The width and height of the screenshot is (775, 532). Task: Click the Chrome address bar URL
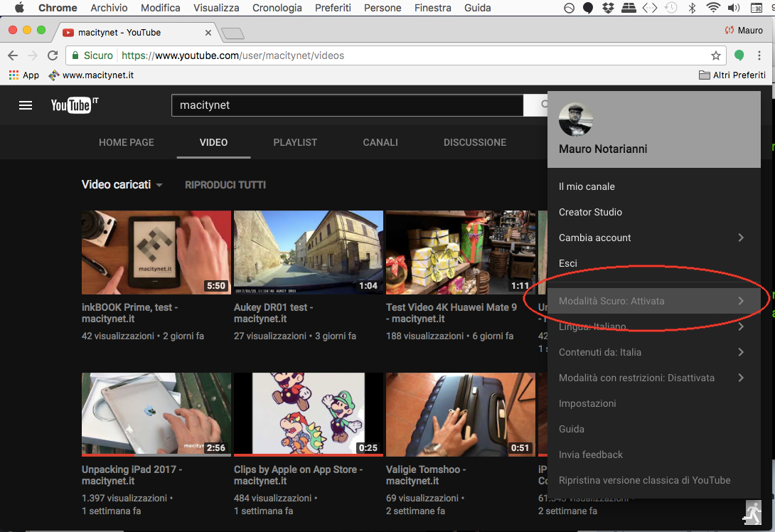(232, 55)
